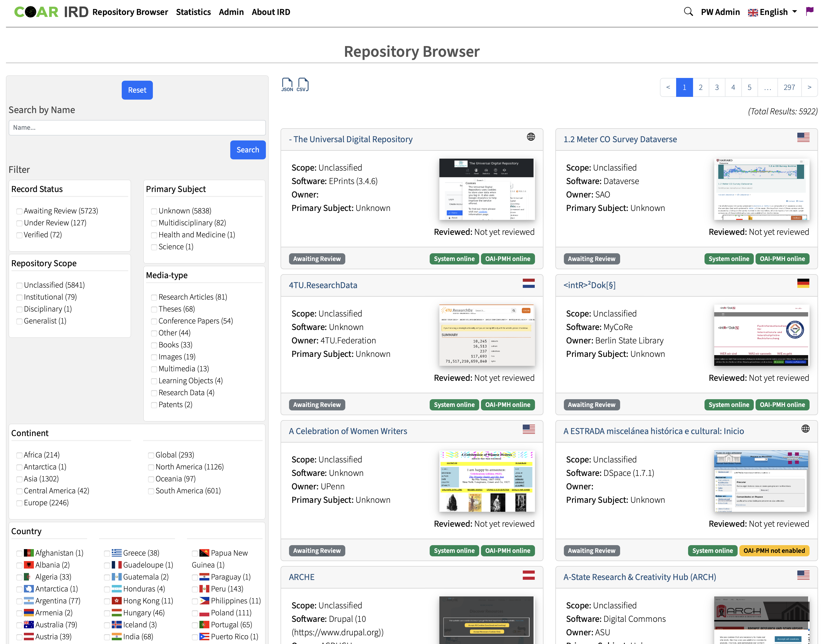The width and height of the screenshot is (825, 644).
Task: Go to the previous results page arrow
Action: pos(668,87)
